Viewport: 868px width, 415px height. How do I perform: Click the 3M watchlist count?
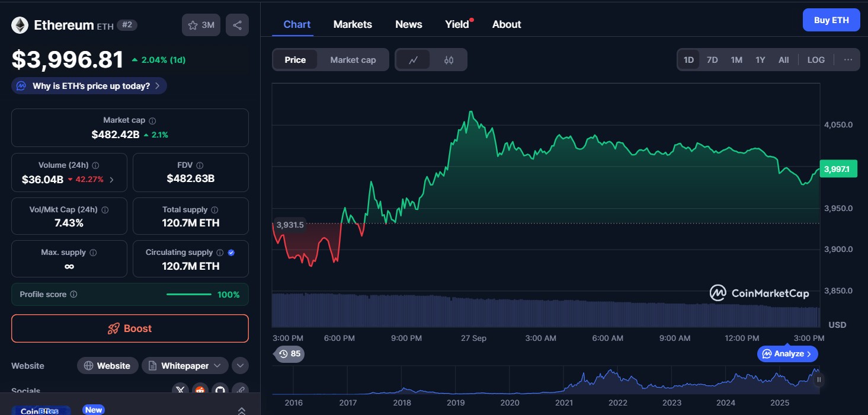208,25
